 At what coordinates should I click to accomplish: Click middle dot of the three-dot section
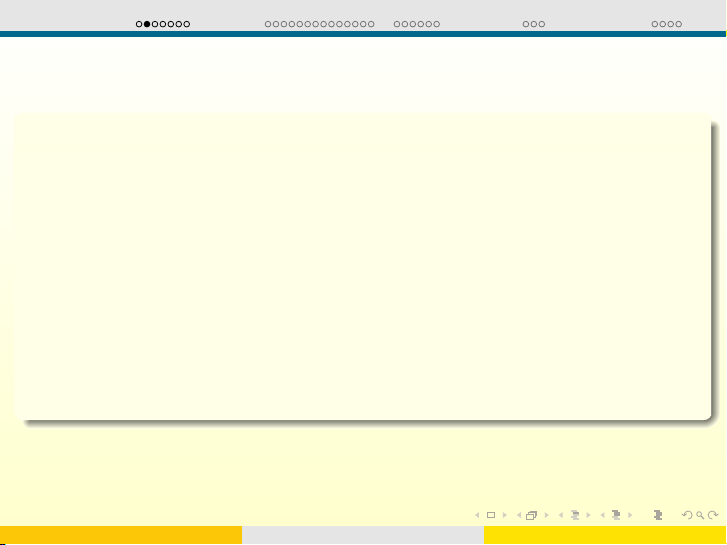click(534, 23)
